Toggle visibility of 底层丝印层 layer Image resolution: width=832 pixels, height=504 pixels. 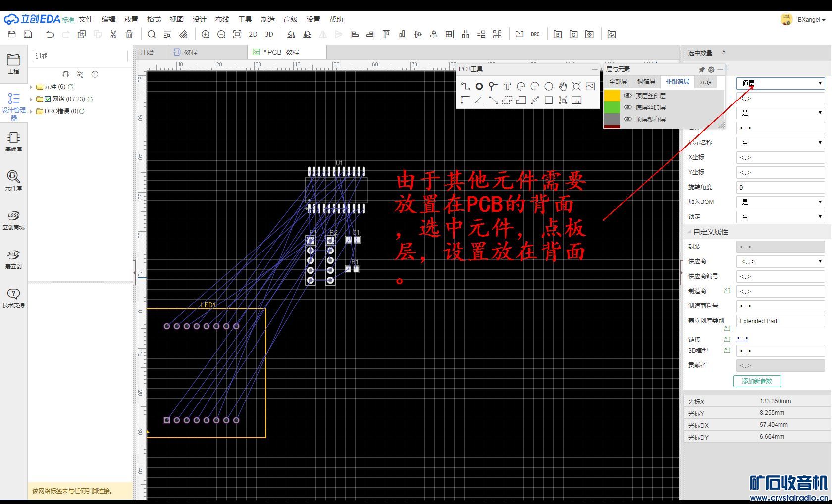click(628, 107)
